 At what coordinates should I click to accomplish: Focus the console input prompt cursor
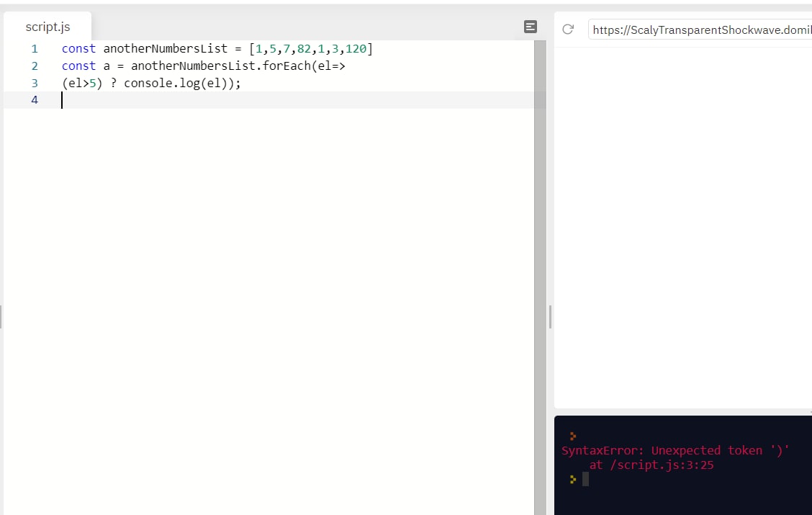586,479
